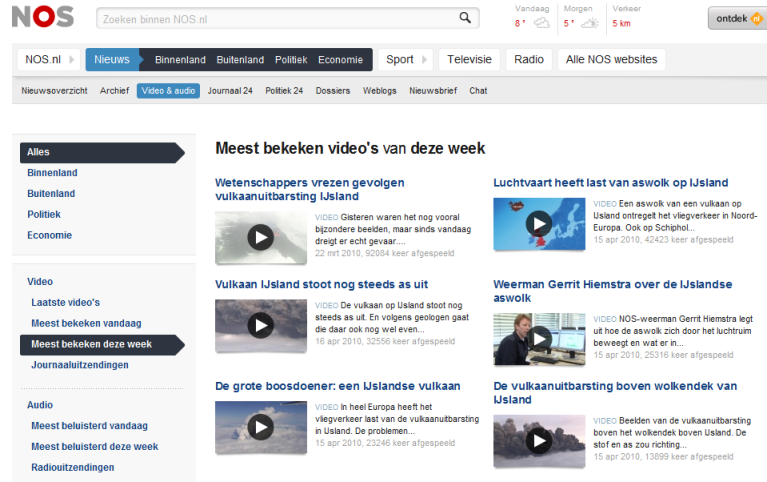Open Politiek in the top navigation bar
767x482 pixels.
click(291, 60)
